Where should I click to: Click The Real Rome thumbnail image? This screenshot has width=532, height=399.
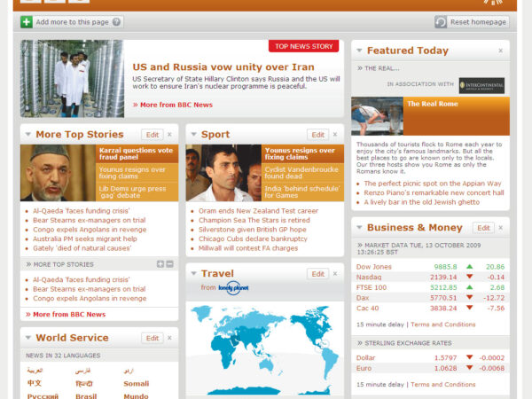coord(377,115)
